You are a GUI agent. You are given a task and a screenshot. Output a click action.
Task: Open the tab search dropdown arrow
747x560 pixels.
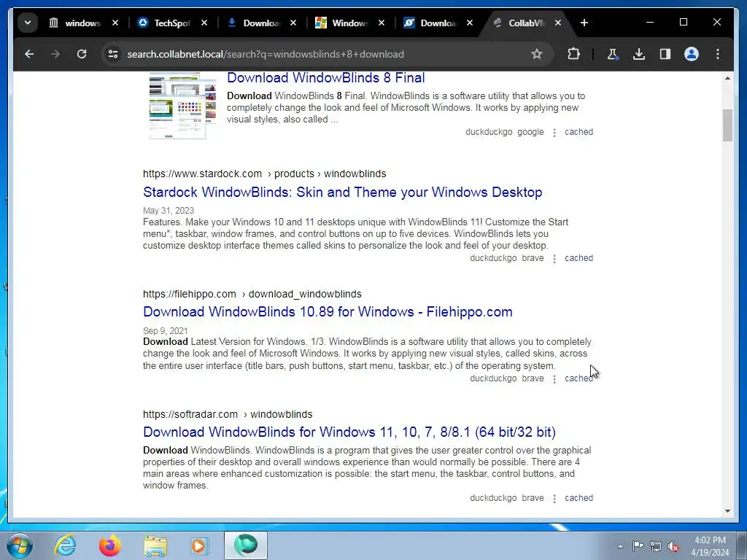click(x=28, y=23)
